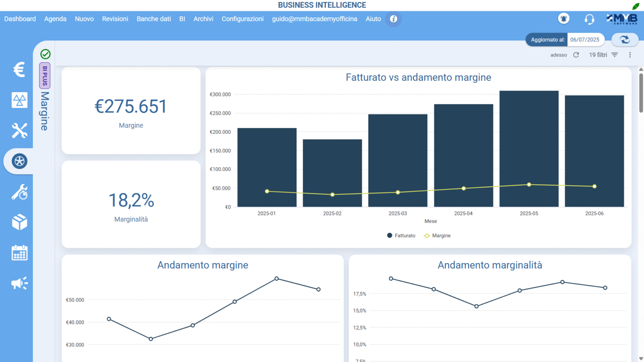Open the Banche dati menu
Viewport: 644px width, 362px height.
pyautogui.click(x=153, y=19)
